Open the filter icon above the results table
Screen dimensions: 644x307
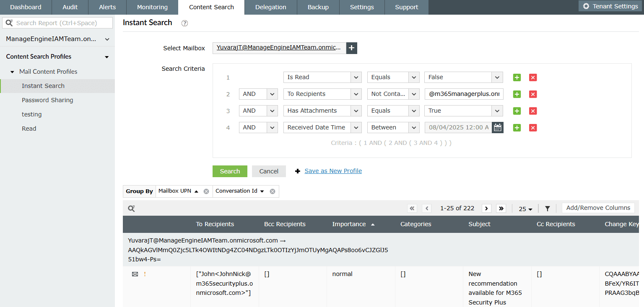(547, 208)
